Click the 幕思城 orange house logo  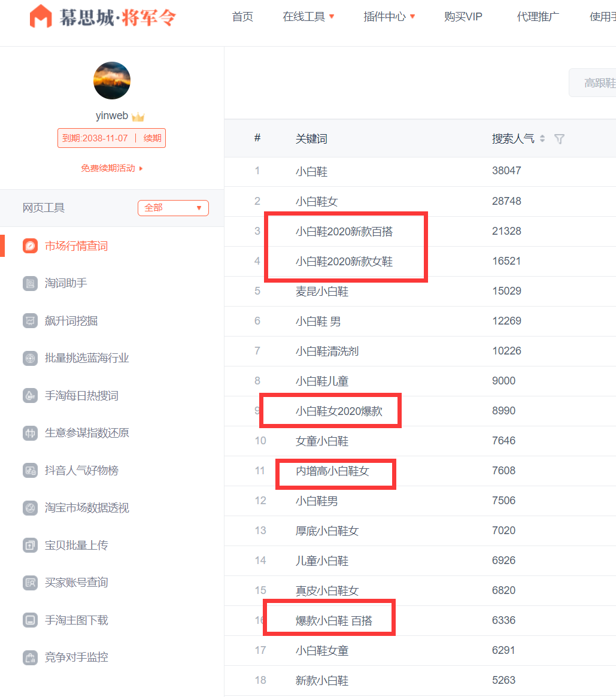click(x=41, y=16)
